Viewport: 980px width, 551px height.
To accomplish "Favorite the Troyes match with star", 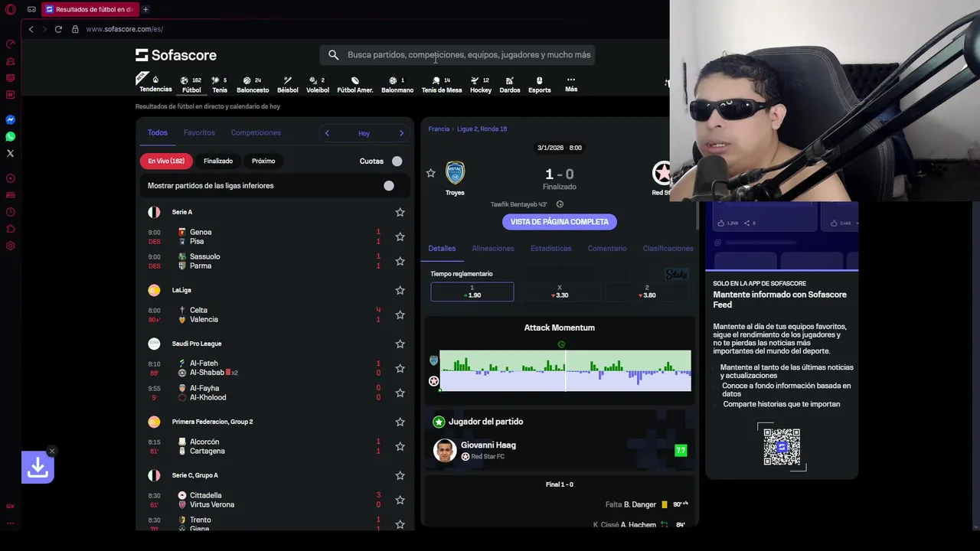I will [x=430, y=174].
